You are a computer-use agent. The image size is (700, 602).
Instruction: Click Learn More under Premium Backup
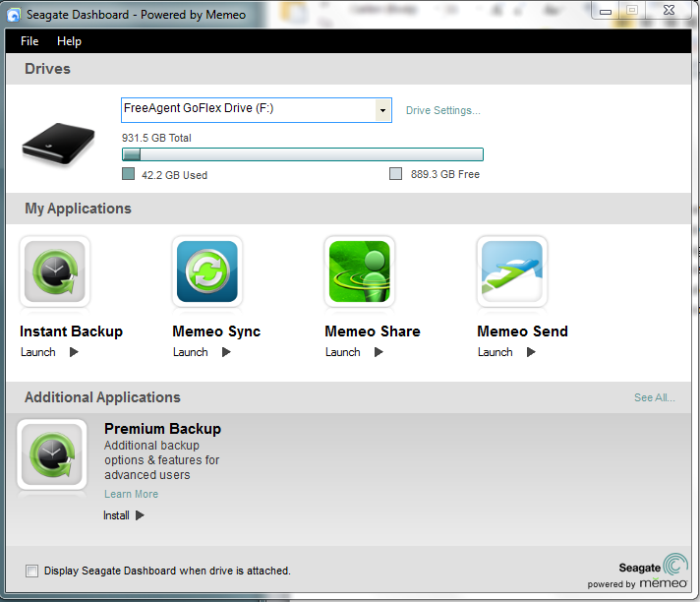pos(132,494)
